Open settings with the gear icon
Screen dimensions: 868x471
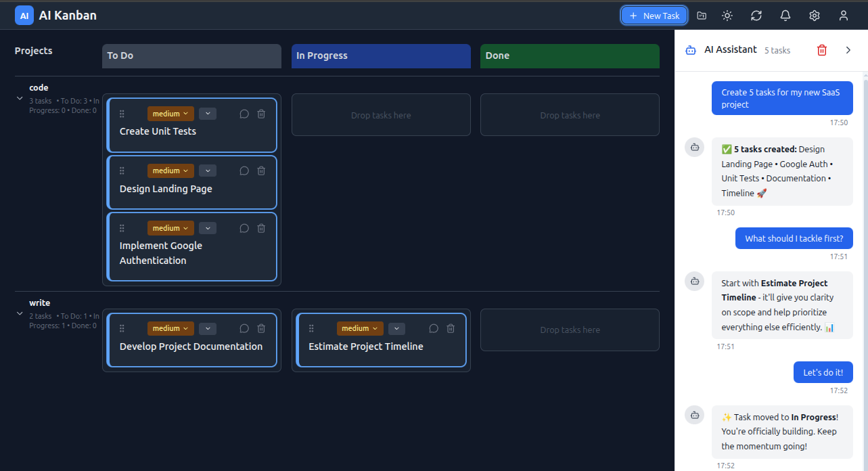click(x=814, y=15)
